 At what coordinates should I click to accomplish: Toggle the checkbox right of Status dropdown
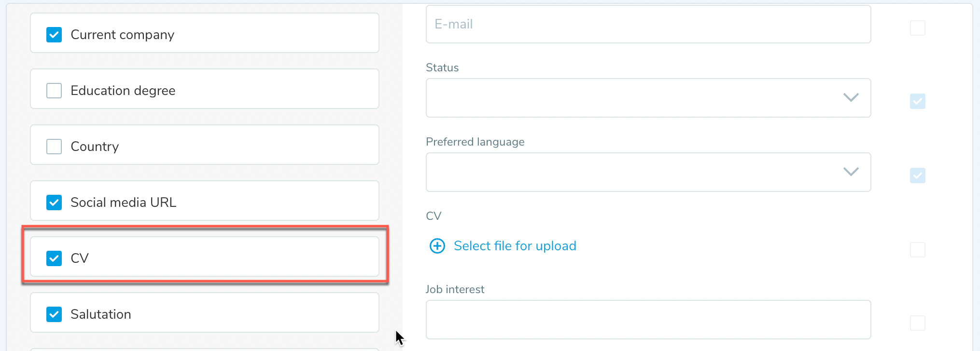[917, 101]
